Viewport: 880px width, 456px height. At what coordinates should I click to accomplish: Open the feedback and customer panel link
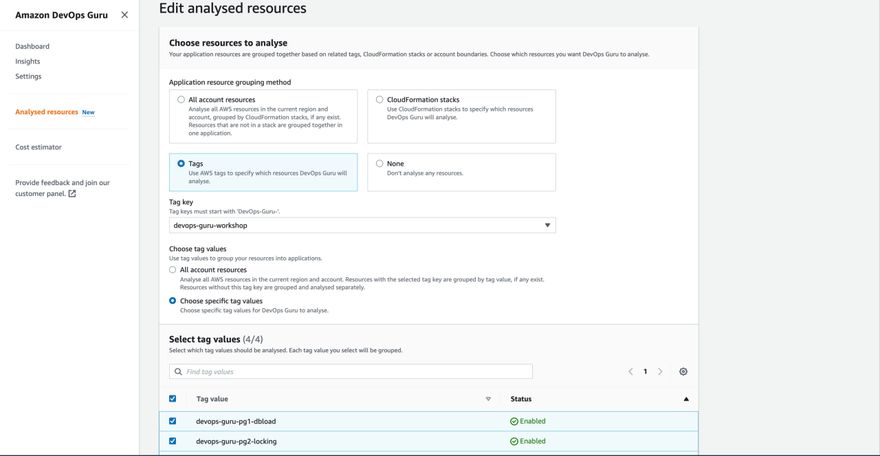point(62,188)
